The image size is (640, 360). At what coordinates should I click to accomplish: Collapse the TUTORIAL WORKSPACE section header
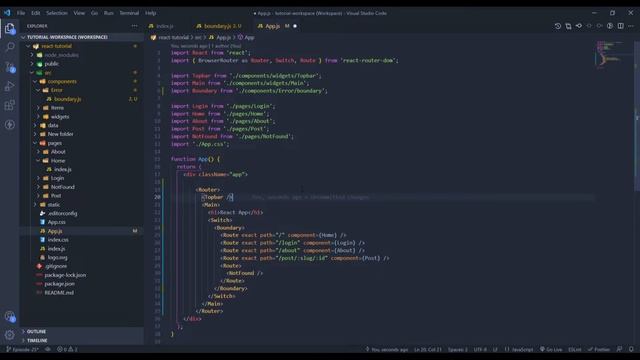pos(82,37)
